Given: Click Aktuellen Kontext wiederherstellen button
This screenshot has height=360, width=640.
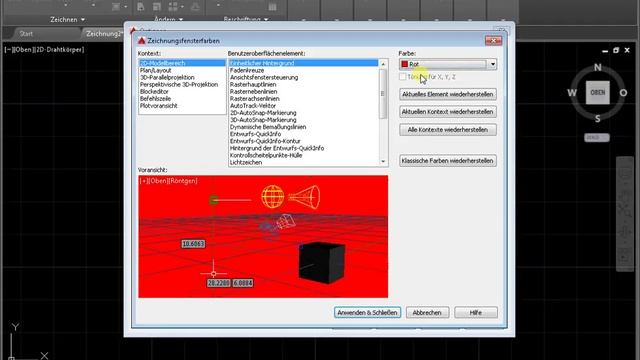Looking at the screenshot, I should tap(448, 112).
